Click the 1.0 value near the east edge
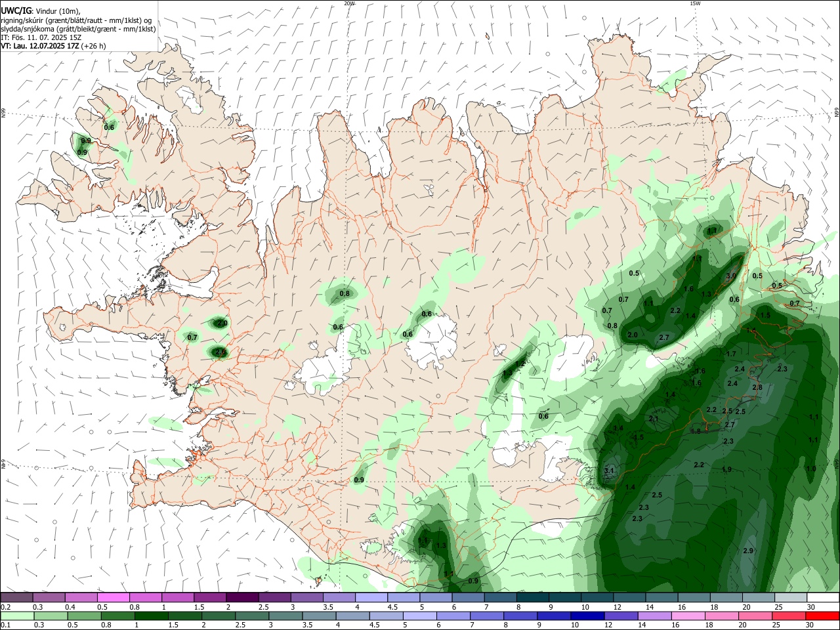 [x=811, y=469]
